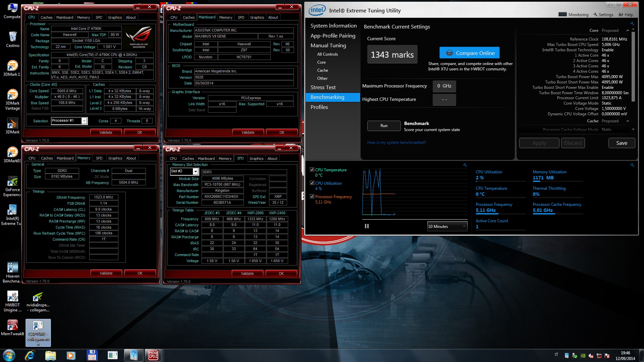The image size is (644, 362).
Task: Pause the XTU monitoring graph
Action: click(x=367, y=226)
